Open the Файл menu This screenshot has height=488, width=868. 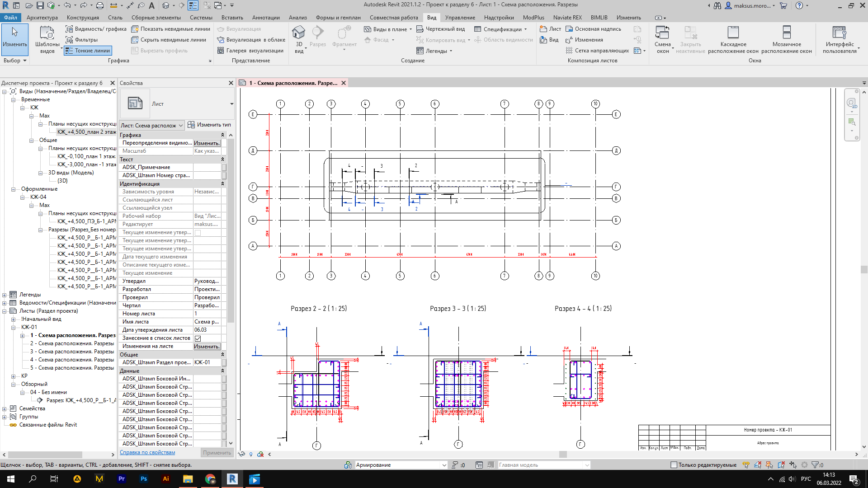(x=10, y=18)
